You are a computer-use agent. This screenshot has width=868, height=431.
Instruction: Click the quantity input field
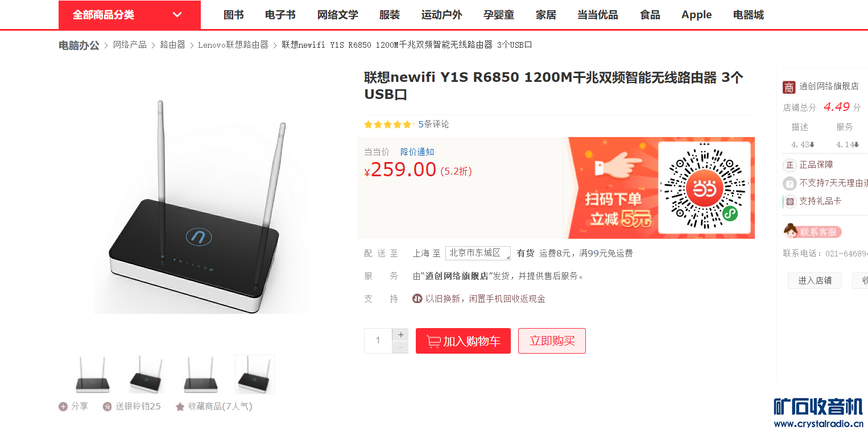[x=378, y=341]
